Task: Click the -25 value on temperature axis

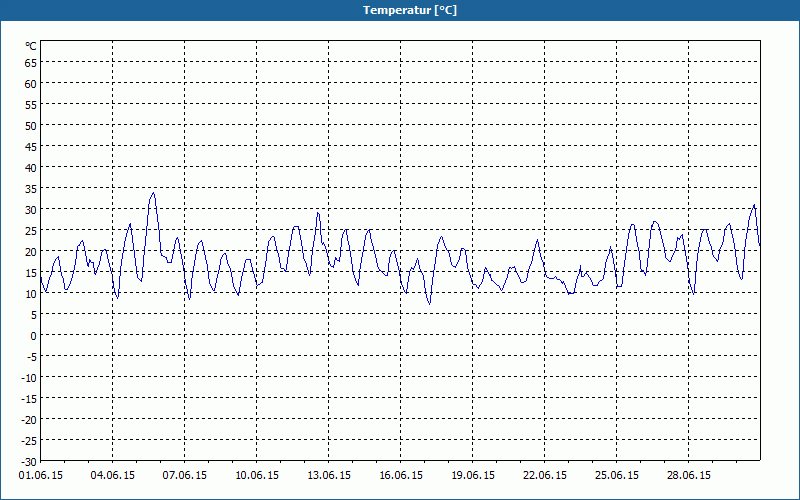Action: coord(29,441)
